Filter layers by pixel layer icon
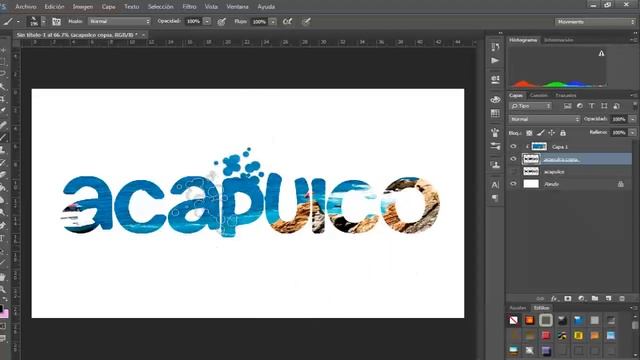640x360 pixels. pos(567,106)
